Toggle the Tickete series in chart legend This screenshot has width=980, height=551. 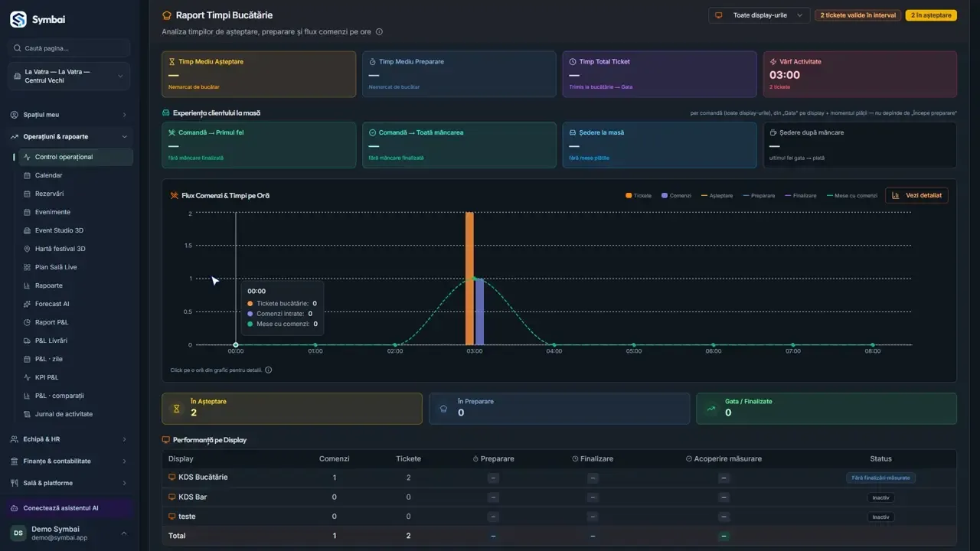click(639, 196)
